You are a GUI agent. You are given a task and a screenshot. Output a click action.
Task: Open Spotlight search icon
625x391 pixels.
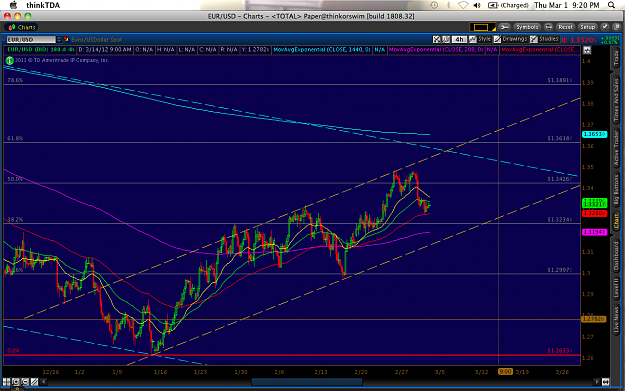[611, 5]
